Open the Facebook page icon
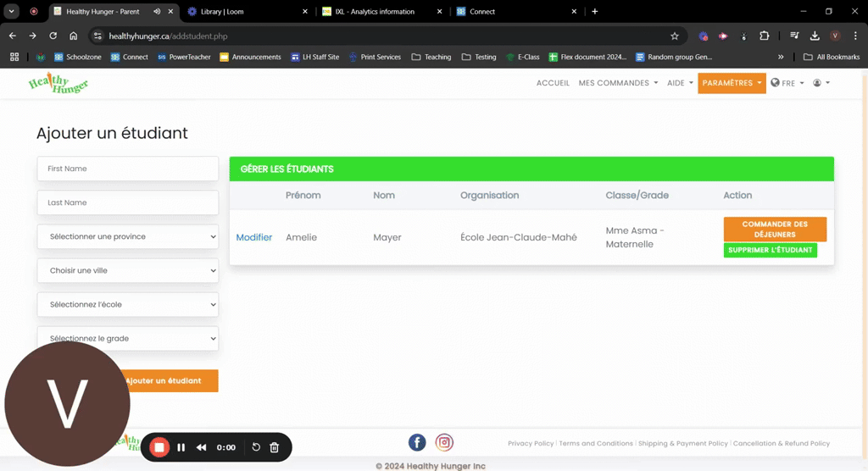This screenshot has width=868, height=471. coord(417,442)
